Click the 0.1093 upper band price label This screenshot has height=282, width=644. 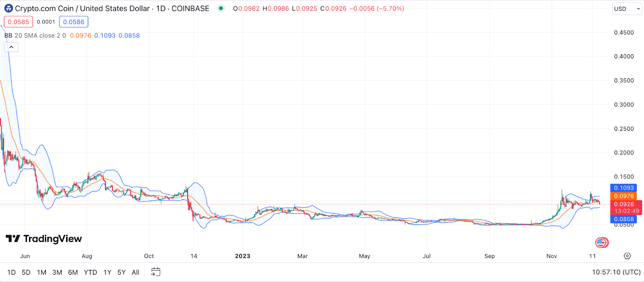(x=623, y=188)
